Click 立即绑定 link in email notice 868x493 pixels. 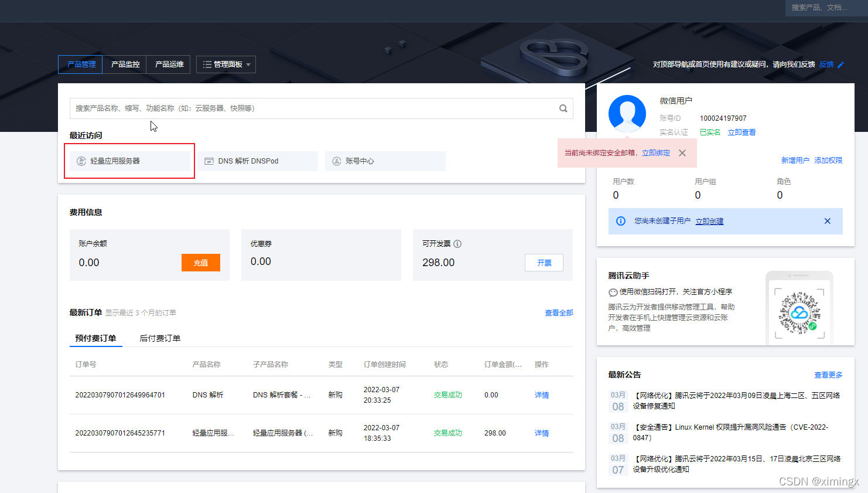point(656,153)
